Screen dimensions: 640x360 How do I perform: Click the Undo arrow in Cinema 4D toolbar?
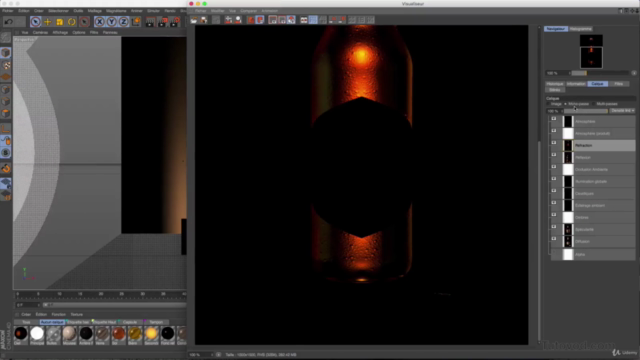pyautogui.click(x=9, y=21)
